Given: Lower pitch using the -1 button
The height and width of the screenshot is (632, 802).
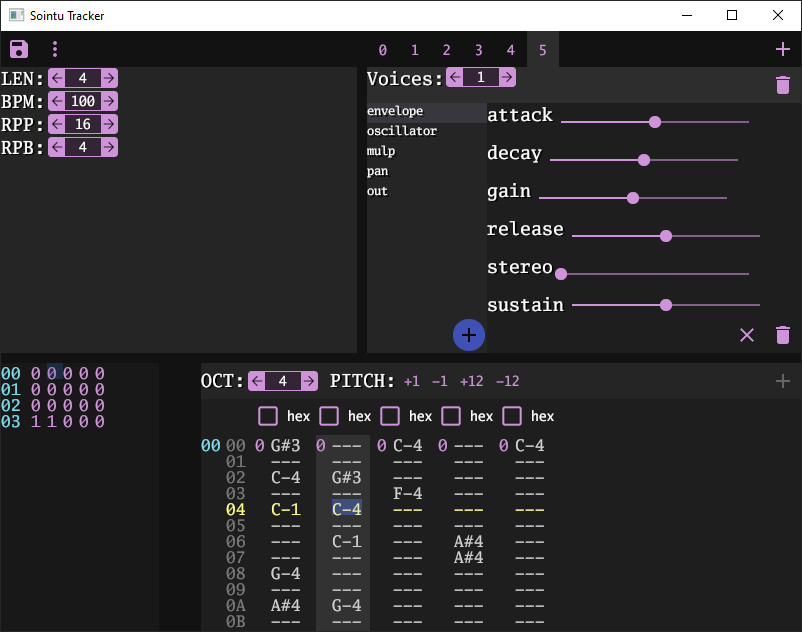Looking at the screenshot, I should 439,381.
